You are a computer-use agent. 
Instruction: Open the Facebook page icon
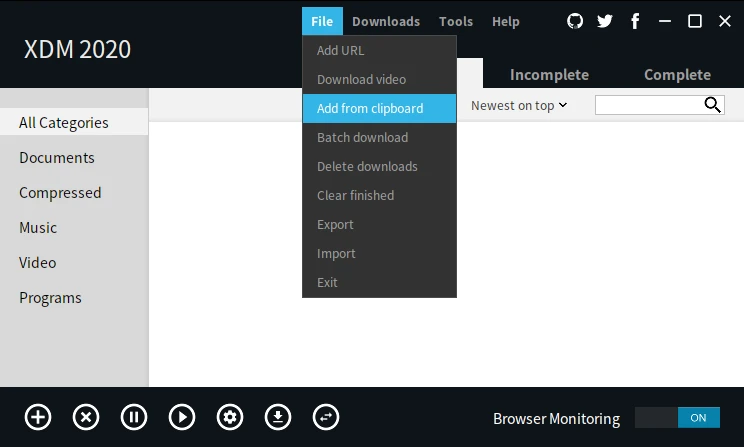pos(635,21)
